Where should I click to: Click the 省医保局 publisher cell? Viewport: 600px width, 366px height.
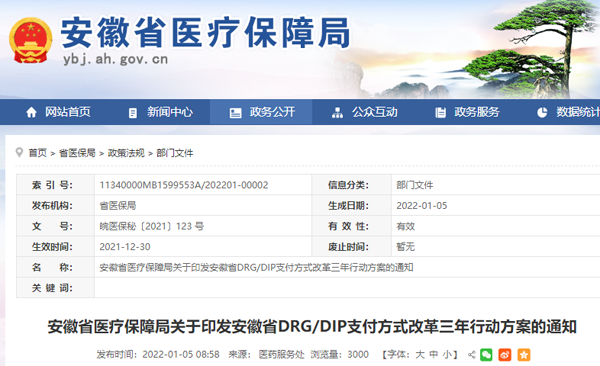pyautogui.click(x=118, y=206)
